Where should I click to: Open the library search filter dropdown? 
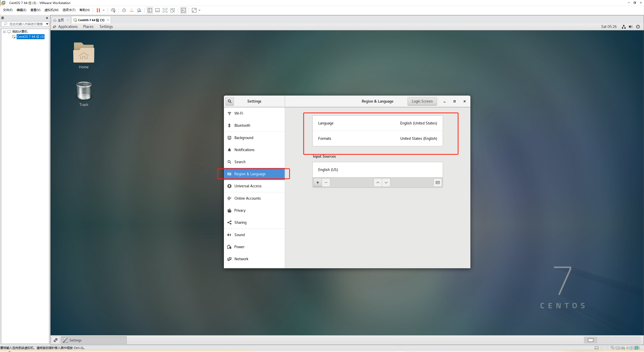pos(47,24)
